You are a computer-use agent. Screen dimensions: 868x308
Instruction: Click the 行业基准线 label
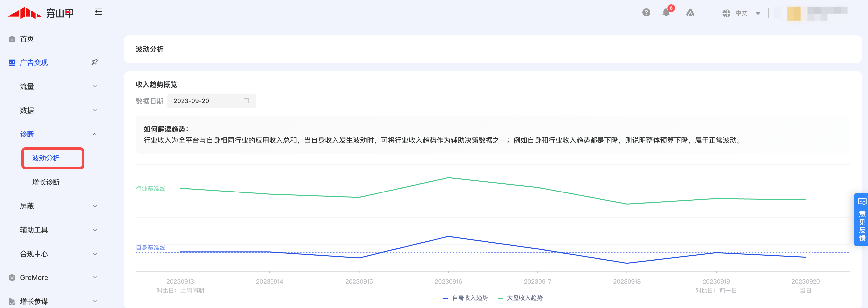[150, 189]
